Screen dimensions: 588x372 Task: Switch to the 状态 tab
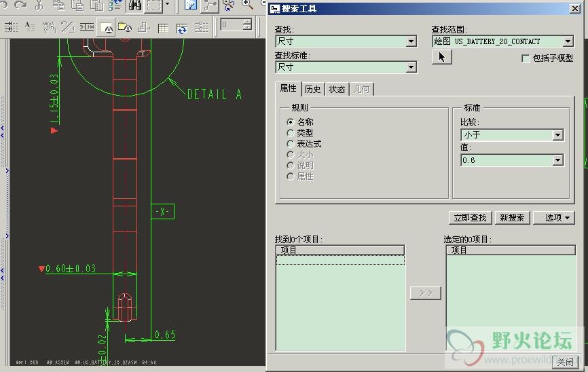337,89
